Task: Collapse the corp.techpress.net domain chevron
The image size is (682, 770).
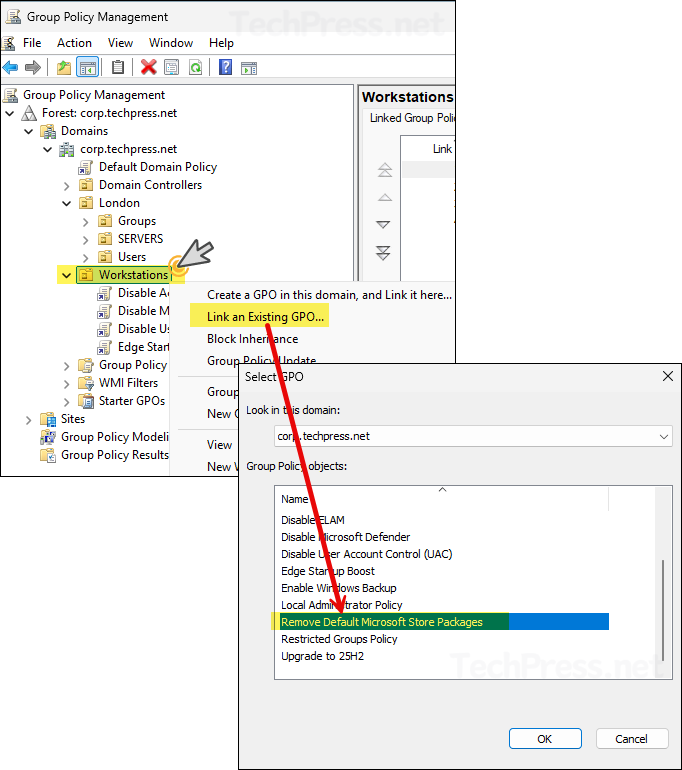Action: tap(48, 149)
